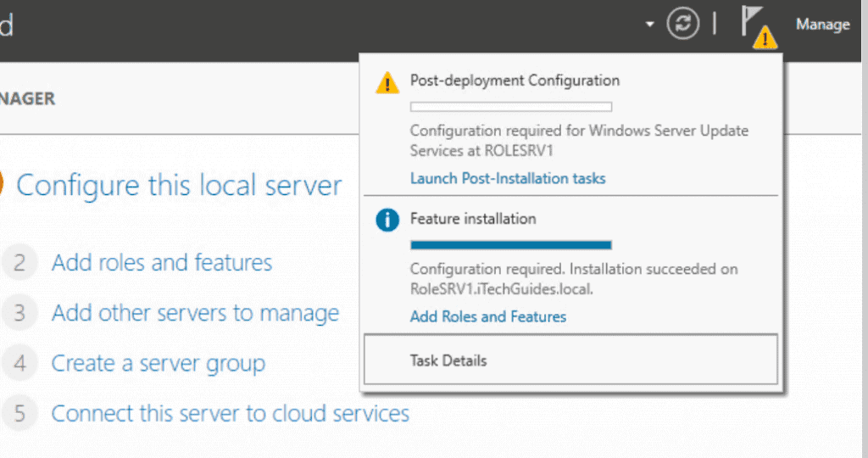This screenshot has width=868, height=458.
Task: Open Add other servers to manage
Action: pos(195,313)
